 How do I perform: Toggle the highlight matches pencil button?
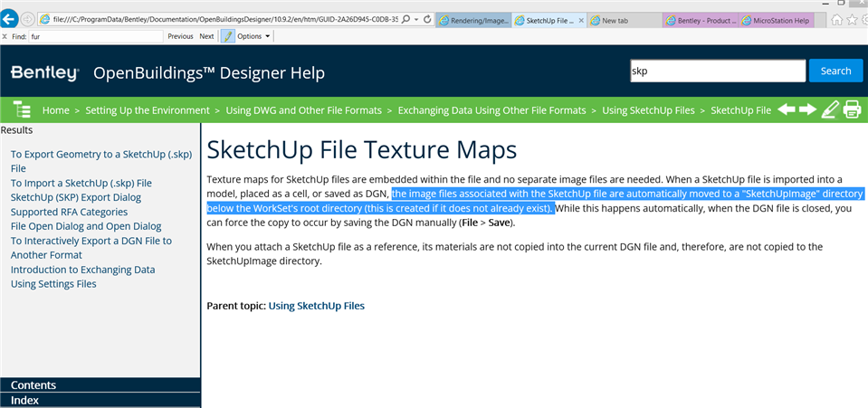pos(227,36)
